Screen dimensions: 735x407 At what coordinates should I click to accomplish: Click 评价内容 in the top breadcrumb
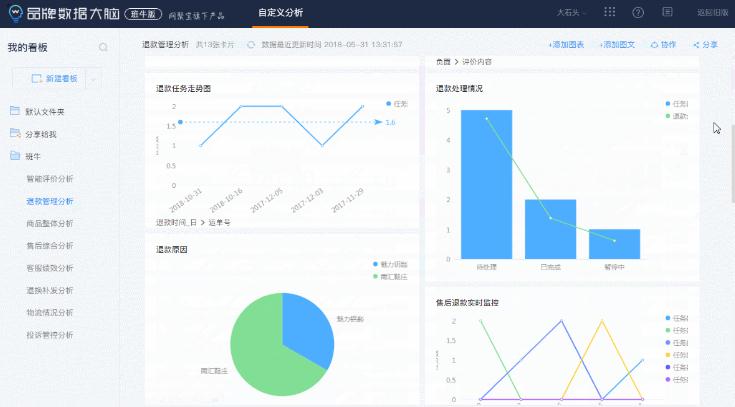click(x=477, y=61)
